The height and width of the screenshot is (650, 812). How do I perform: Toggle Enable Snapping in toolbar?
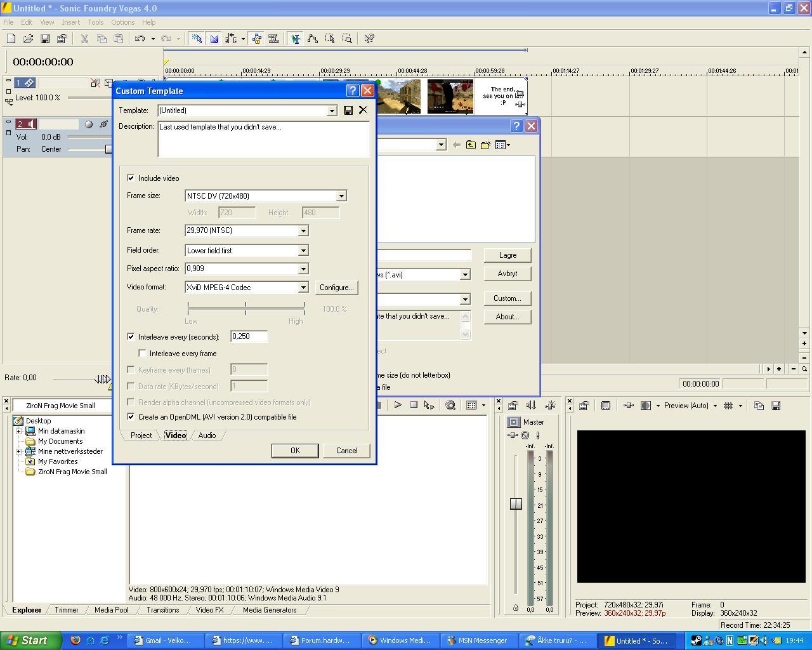197,39
